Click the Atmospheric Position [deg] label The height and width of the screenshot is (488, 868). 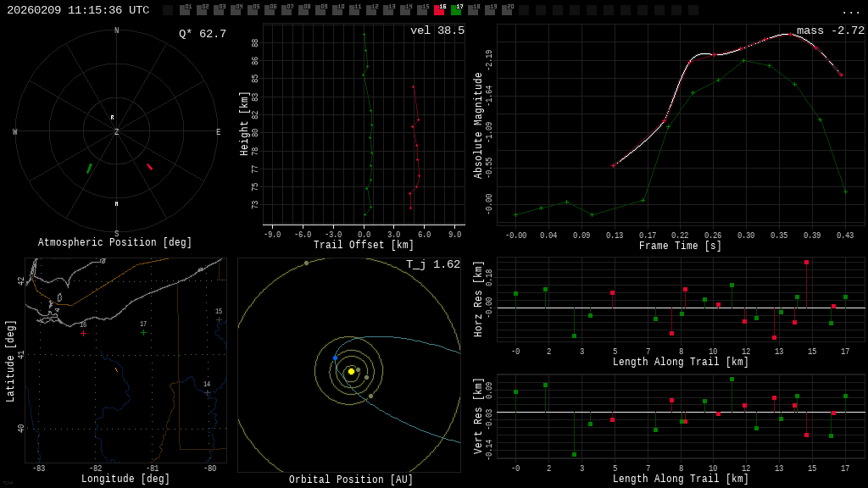pos(114,242)
